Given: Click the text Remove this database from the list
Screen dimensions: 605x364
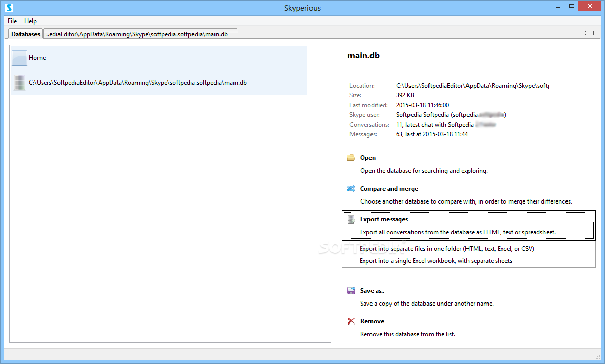Looking at the screenshot, I should pos(407,334).
